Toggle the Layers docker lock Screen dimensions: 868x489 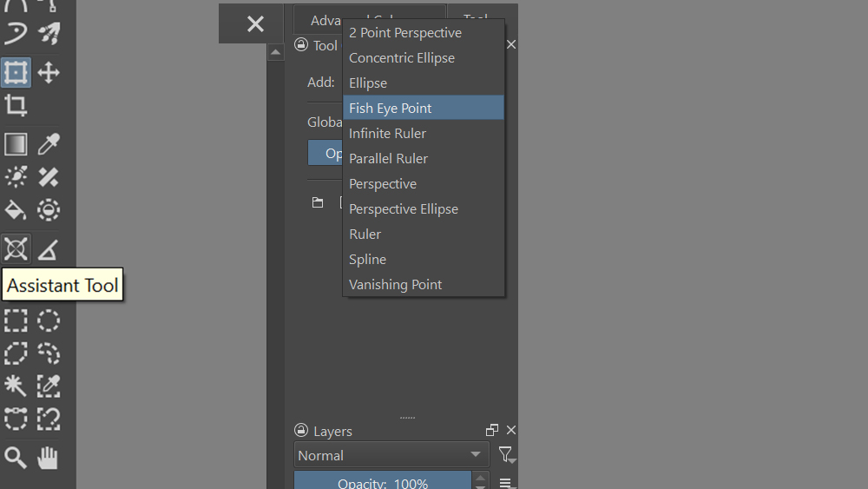coord(301,430)
